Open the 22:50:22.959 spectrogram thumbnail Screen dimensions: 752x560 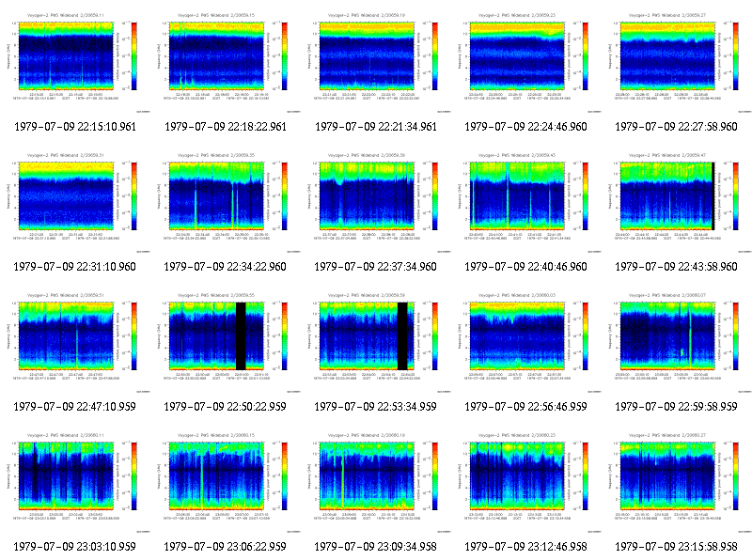point(226,342)
